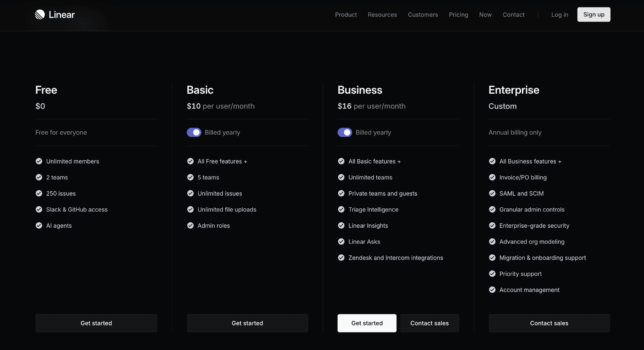Click checkmark icon beside Unlimited members
The image size is (644, 350).
(39, 161)
